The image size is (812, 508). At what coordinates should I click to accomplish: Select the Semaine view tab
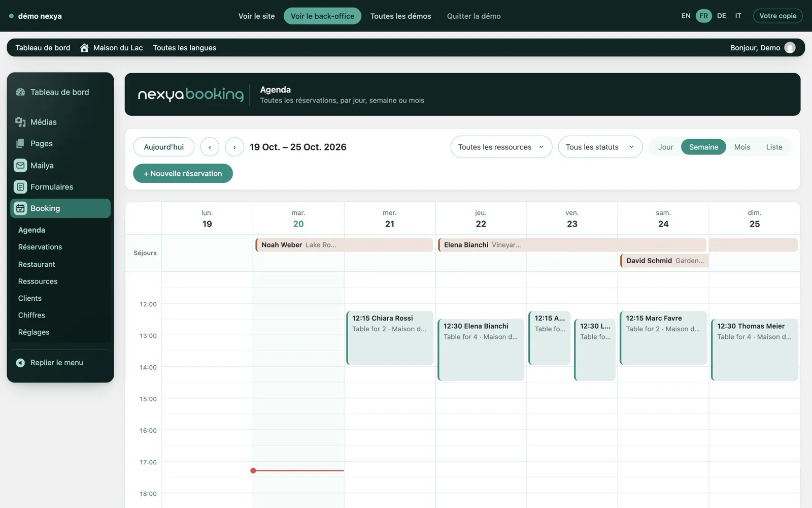[703, 147]
